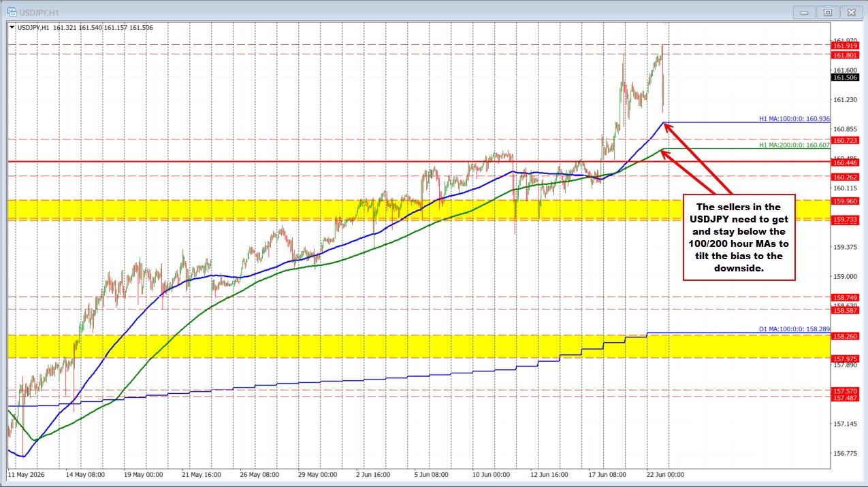Click the 156.775 price scale value
The width and height of the screenshot is (868, 487).
click(x=845, y=453)
